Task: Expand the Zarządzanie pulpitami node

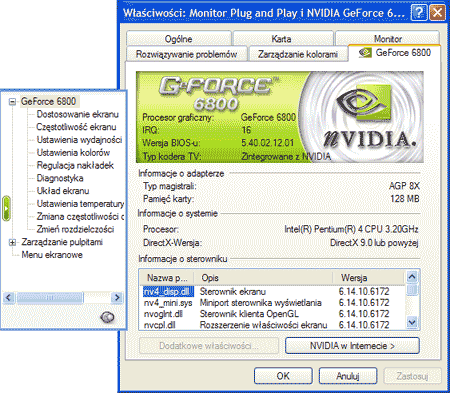Action: coord(12,242)
